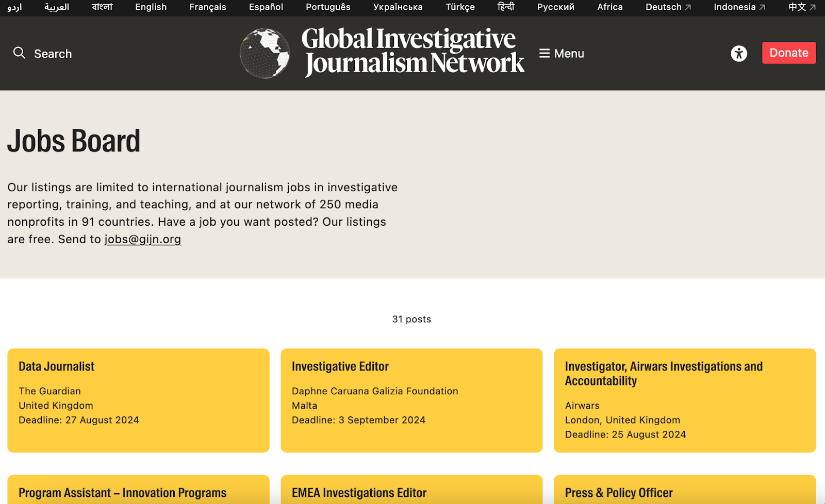Switch language to Русский

pyautogui.click(x=556, y=7)
